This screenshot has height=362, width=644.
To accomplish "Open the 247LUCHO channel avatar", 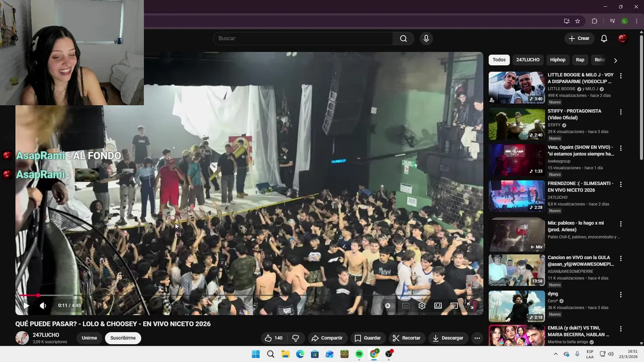I will 22,338.
